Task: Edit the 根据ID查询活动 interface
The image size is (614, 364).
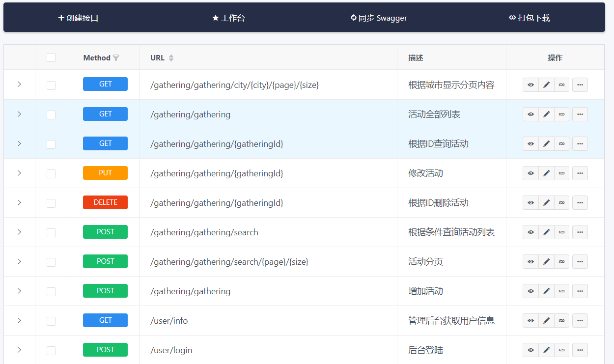Action: coord(546,143)
